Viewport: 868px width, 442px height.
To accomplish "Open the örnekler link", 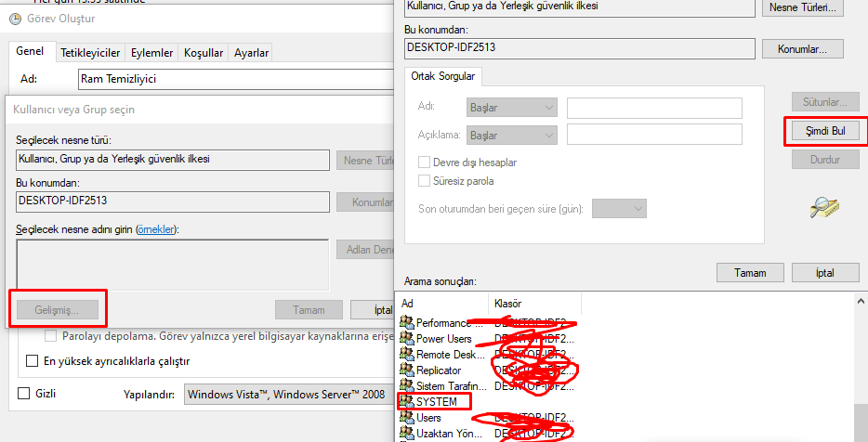I will point(155,229).
